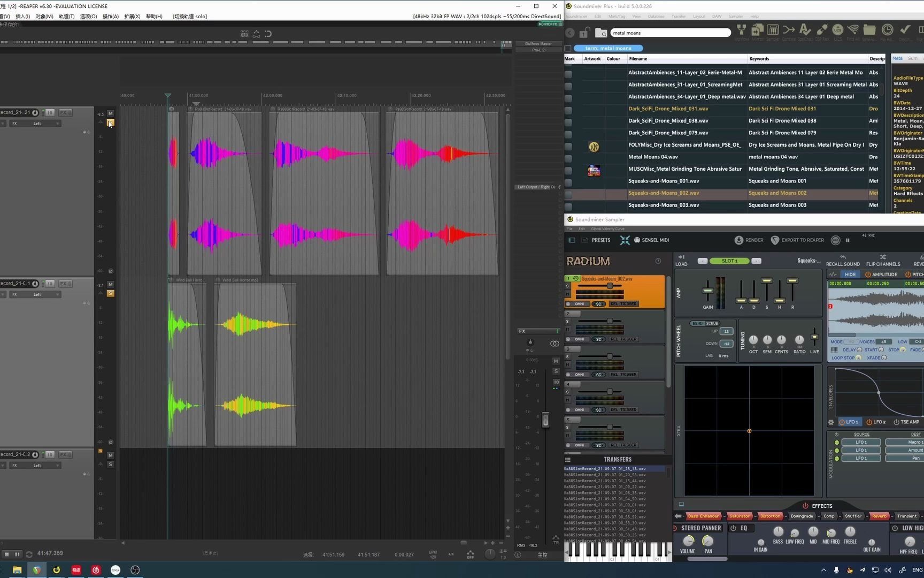The height and width of the screenshot is (578, 924).
Task: Click the Recall Sound icon
Action: coord(843,257)
